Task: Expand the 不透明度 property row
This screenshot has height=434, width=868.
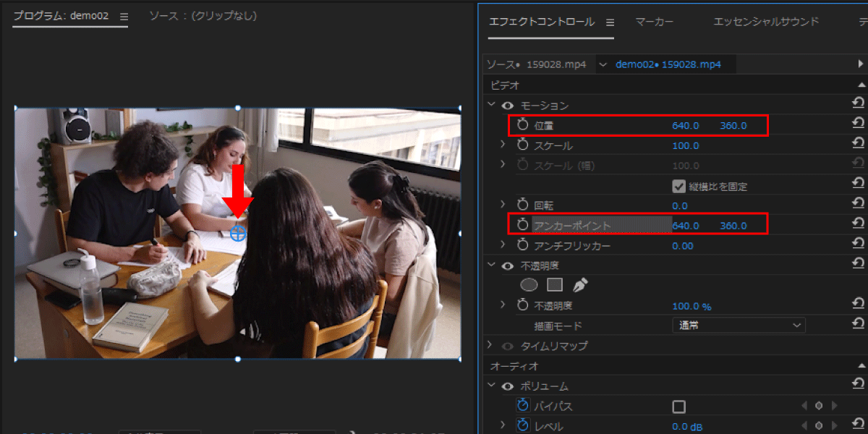Action: [x=503, y=305]
